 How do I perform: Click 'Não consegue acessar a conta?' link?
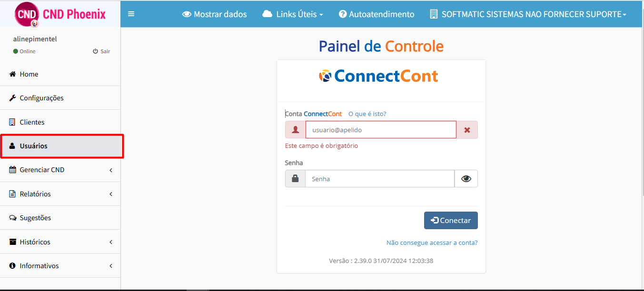[432, 242]
